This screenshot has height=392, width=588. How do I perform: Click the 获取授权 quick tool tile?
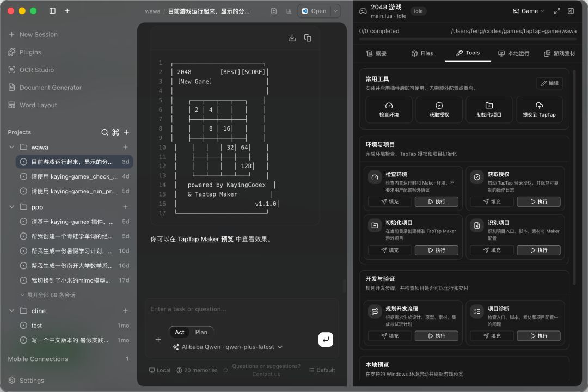pyautogui.click(x=439, y=109)
